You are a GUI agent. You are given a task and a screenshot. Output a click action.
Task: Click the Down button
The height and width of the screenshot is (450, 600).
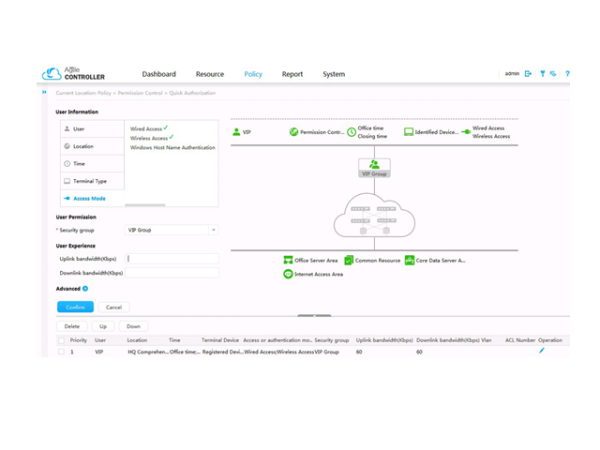134,326
